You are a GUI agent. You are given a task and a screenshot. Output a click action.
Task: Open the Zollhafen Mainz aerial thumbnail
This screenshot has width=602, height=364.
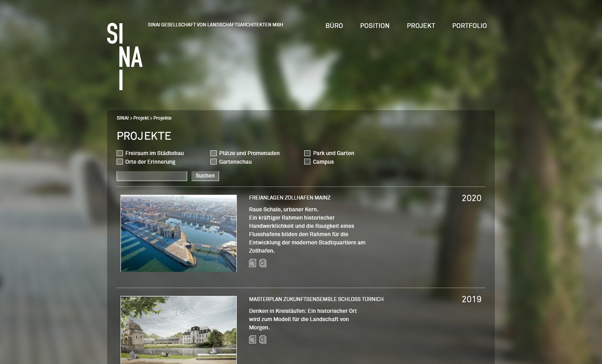point(178,233)
